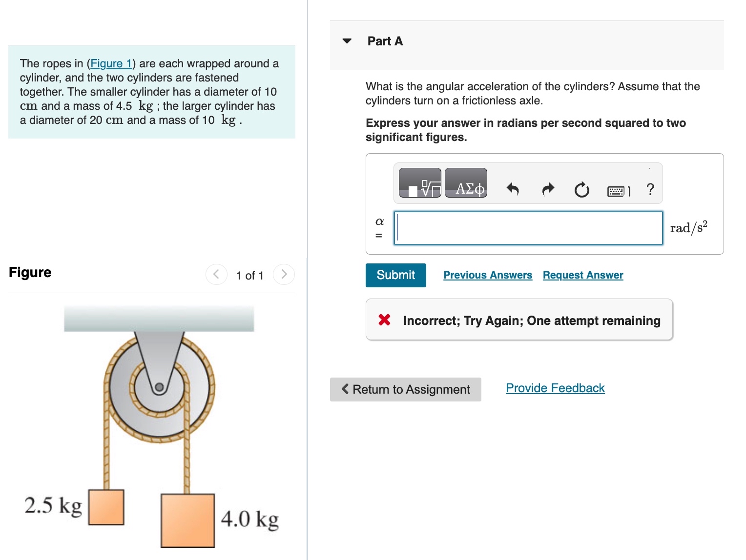
Task: Provide Feedback on this problem
Action: [x=555, y=388]
